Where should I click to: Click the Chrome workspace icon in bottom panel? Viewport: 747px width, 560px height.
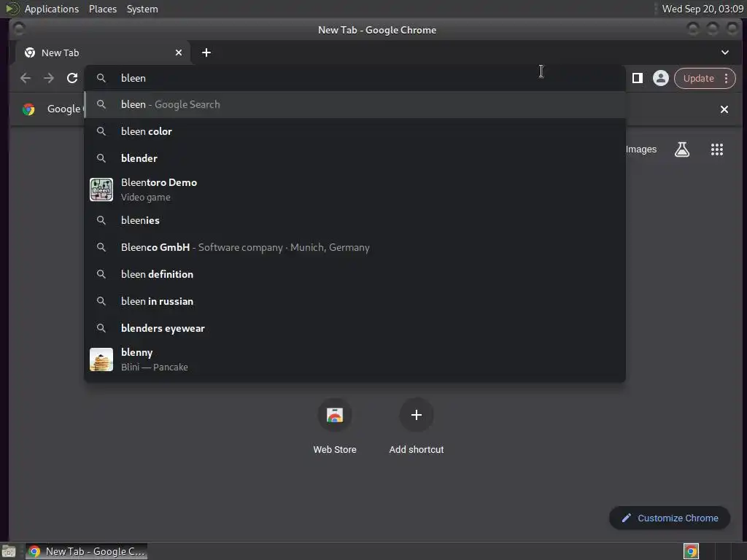pyautogui.click(x=692, y=551)
